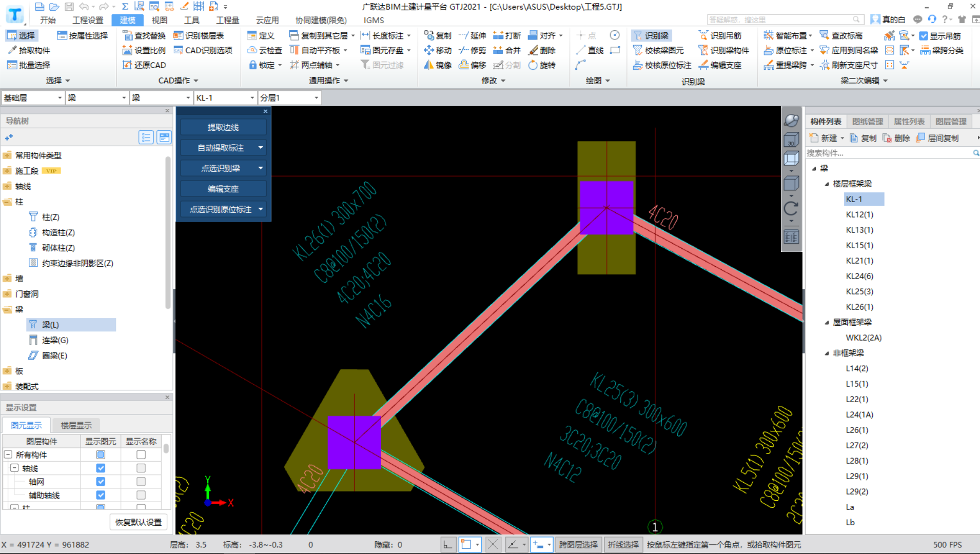Image resolution: width=980 pixels, height=554 pixels.
Task: Activate the 识别梁 tool
Action: coord(651,35)
